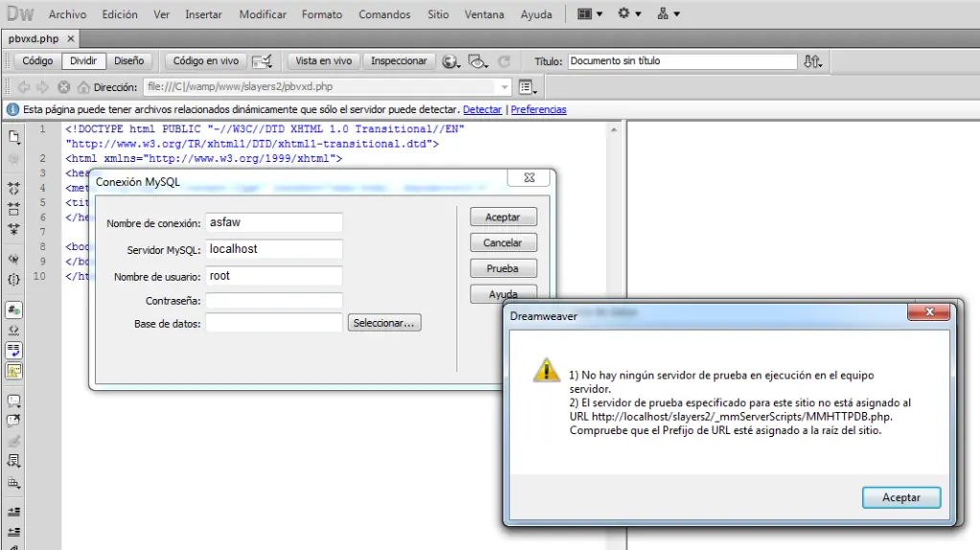Open the site management dropdown in menu bar
Image resolution: width=980 pixels, height=550 pixels.
pyautogui.click(x=668, y=13)
